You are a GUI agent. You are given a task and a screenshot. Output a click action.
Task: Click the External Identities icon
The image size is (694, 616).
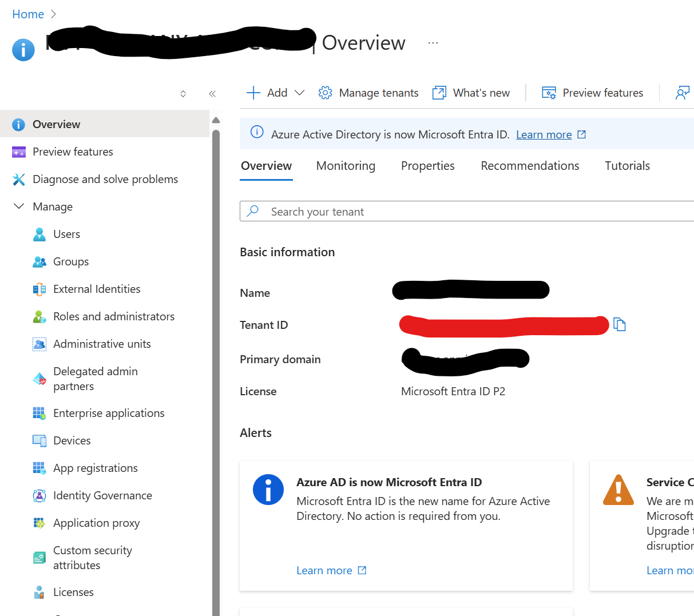click(x=39, y=289)
